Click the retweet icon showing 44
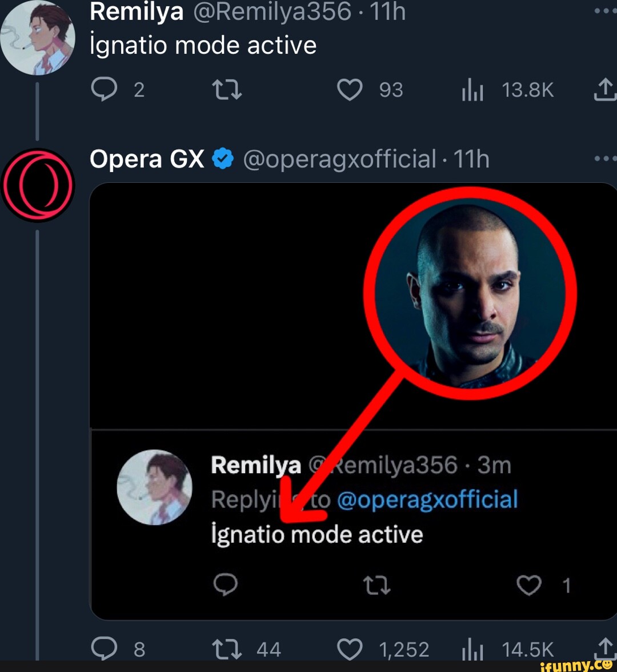617x672 pixels. coord(226,647)
